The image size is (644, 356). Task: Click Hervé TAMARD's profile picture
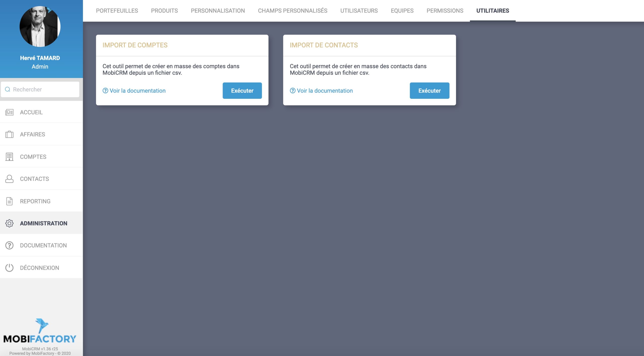[40, 26]
